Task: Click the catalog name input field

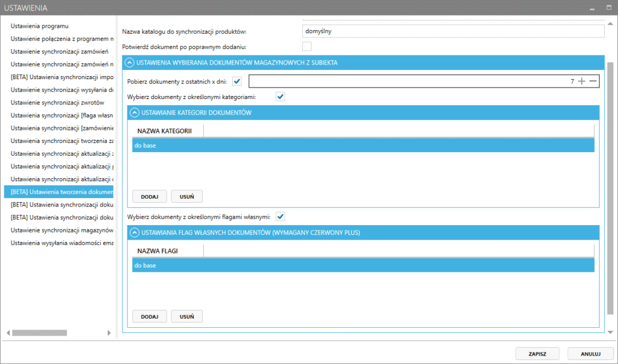Action: tap(453, 30)
